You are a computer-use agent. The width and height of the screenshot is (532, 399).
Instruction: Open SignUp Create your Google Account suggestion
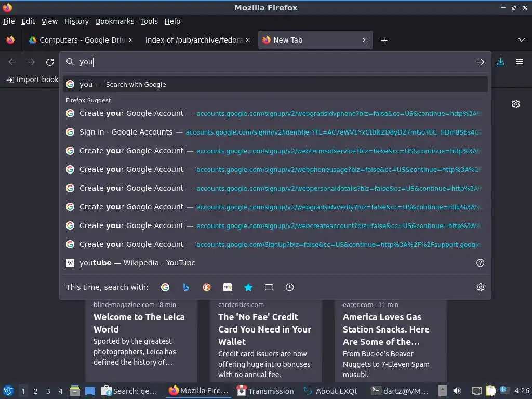point(275,244)
